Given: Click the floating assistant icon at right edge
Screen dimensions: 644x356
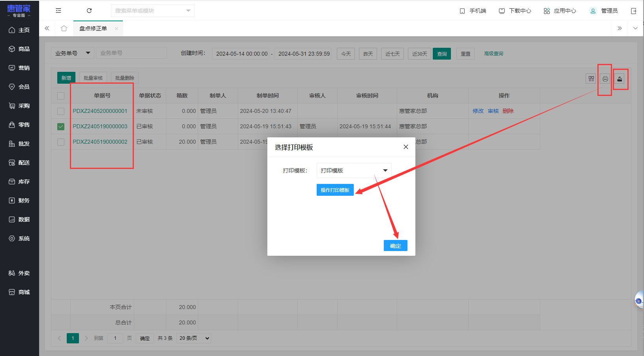Looking at the screenshot, I should 639,300.
